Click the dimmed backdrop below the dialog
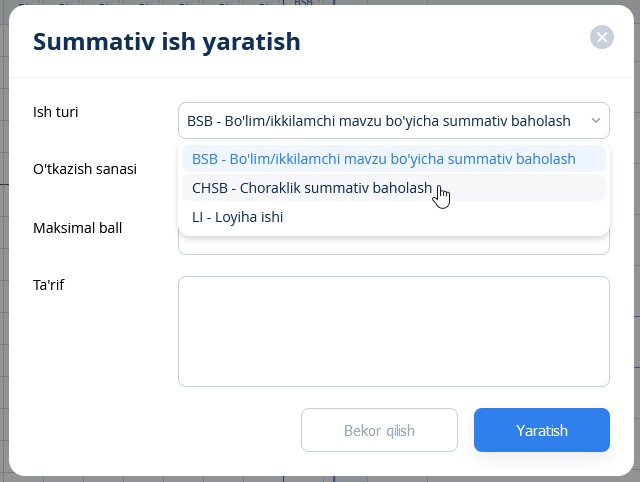 click(320, 478)
